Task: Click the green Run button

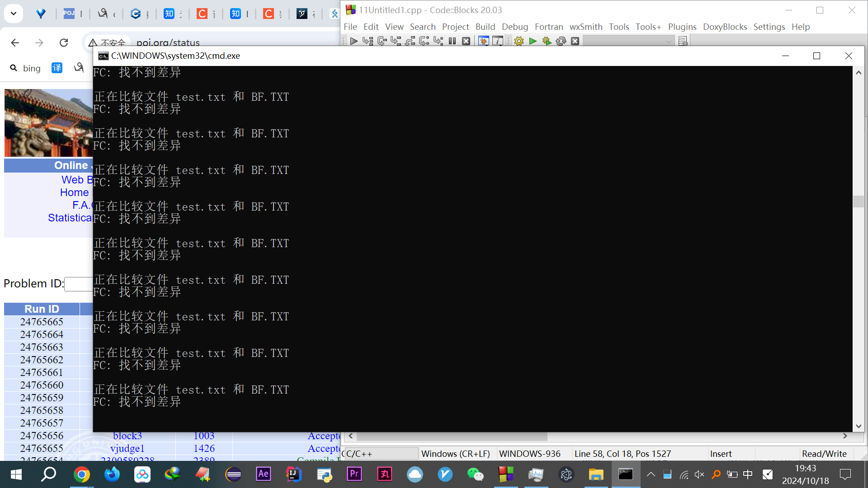Action: tap(533, 41)
